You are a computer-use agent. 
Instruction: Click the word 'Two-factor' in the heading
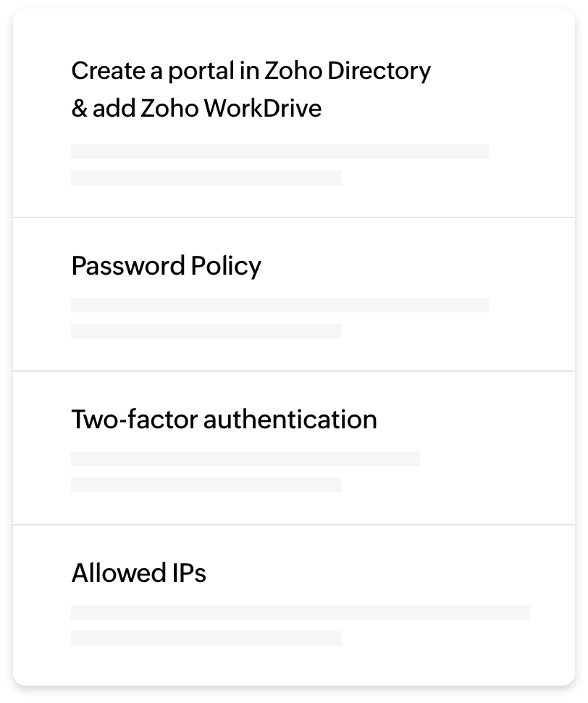(x=134, y=420)
